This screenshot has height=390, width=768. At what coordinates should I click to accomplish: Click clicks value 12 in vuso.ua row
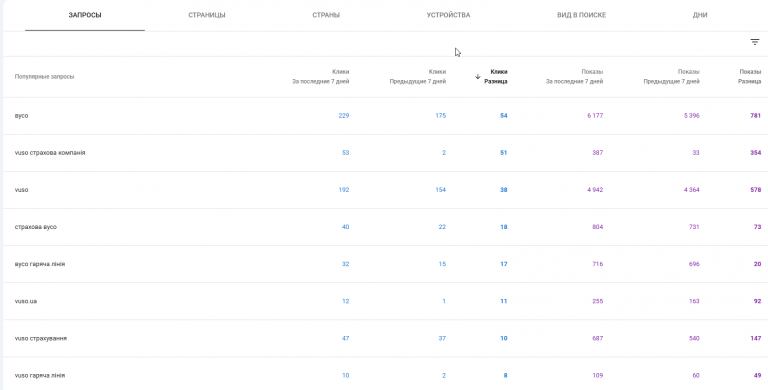(x=346, y=301)
